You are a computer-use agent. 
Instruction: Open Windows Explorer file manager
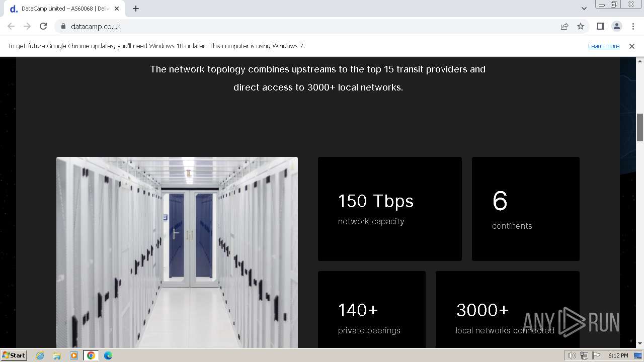coord(57,355)
